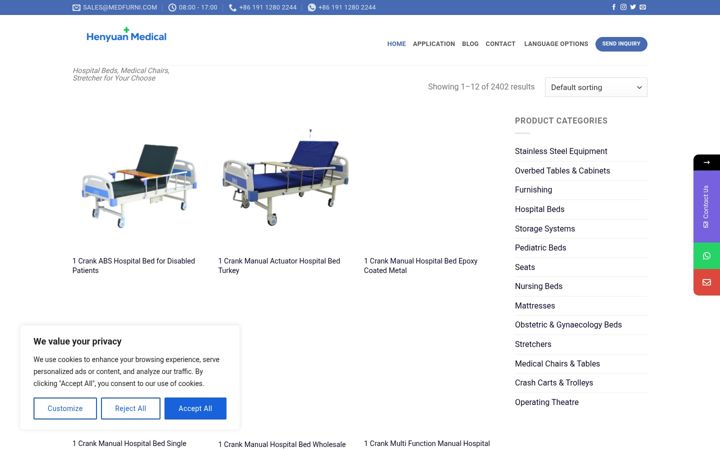Open the Default sorting dropdown
The width and height of the screenshot is (720, 450).
[596, 87]
